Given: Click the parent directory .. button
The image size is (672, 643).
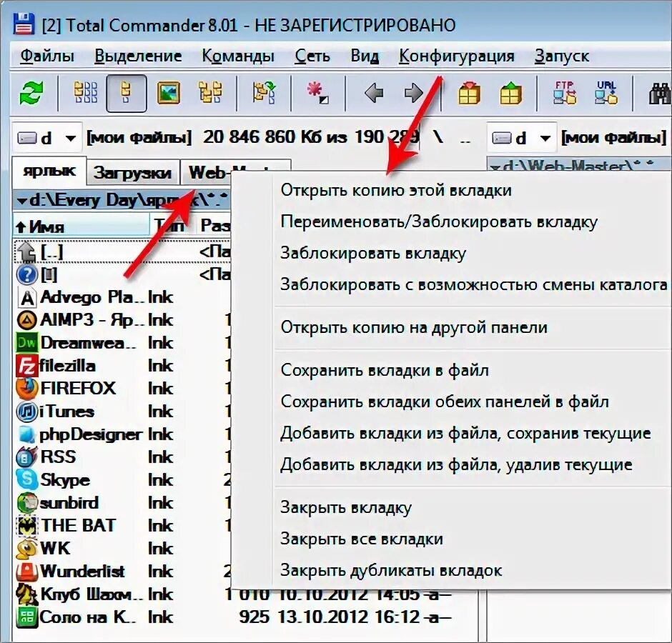Looking at the screenshot, I should pos(465,139).
